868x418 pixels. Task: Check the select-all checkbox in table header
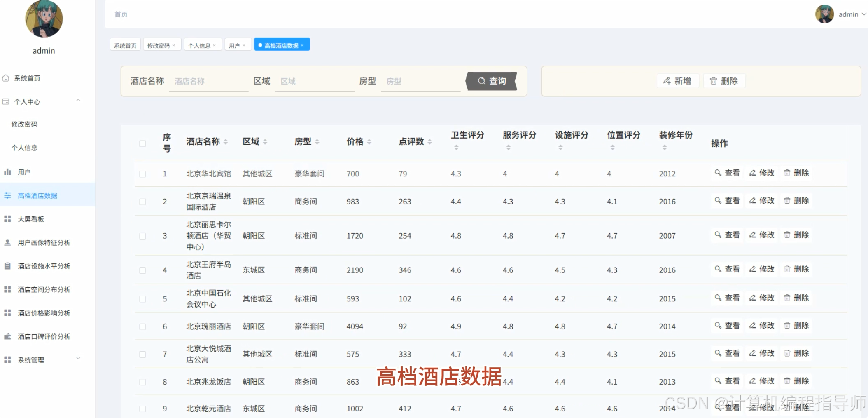(x=143, y=143)
